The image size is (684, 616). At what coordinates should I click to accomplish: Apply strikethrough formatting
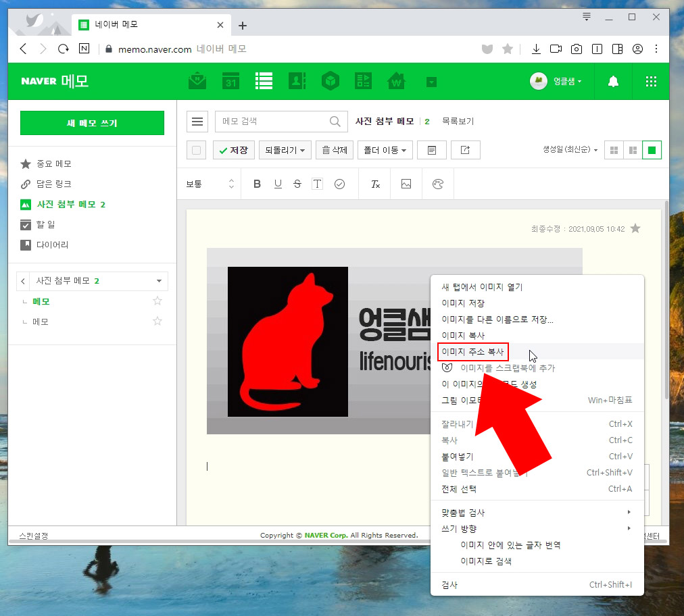pos(297,184)
